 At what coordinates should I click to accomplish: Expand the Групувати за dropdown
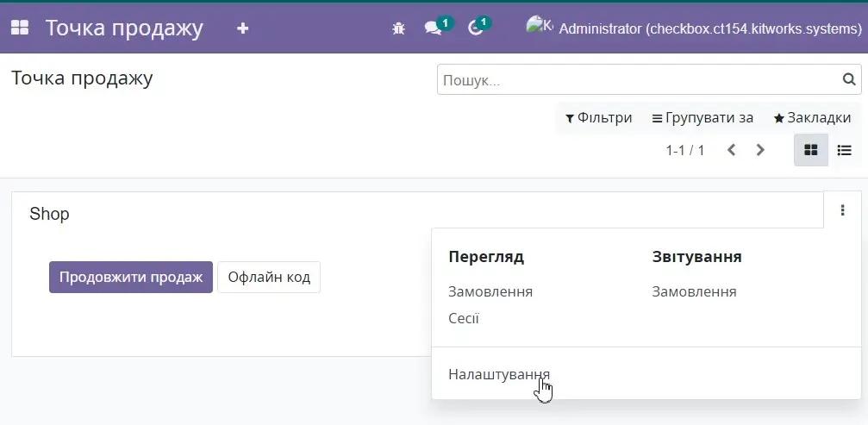(703, 118)
